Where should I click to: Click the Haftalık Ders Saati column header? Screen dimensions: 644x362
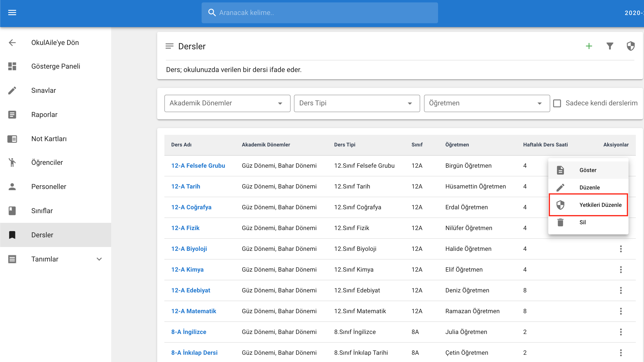(x=546, y=145)
